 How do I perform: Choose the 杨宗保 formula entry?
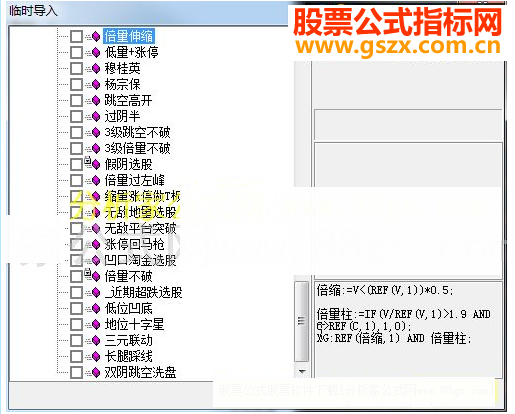(x=122, y=84)
